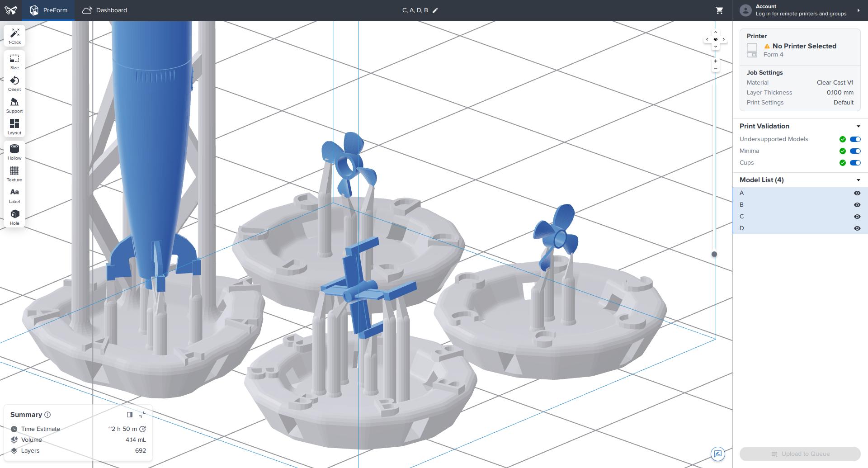Viewport: 868px width, 468px height.
Task: Open the Orient tool
Action: click(x=14, y=84)
